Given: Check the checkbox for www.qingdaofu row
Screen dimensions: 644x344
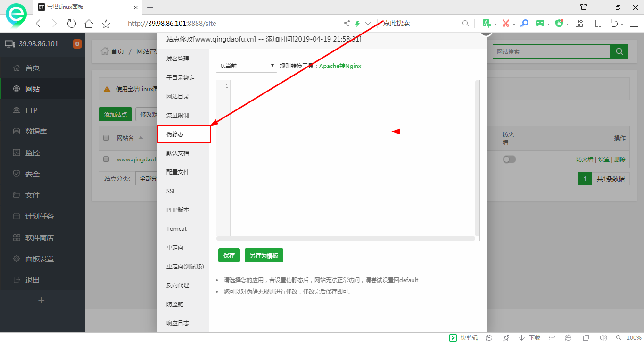Looking at the screenshot, I should point(106,159).
